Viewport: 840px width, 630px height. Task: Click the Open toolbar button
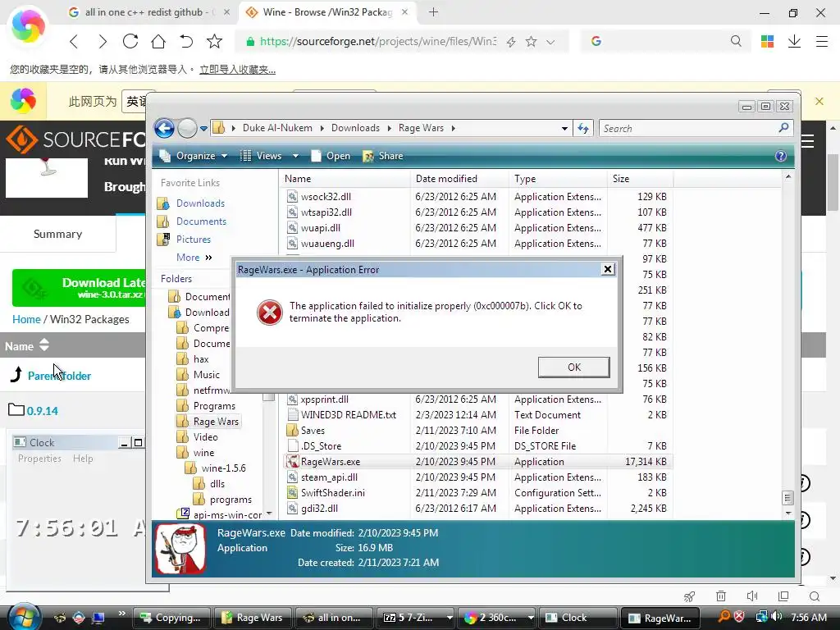click(331, 156)
